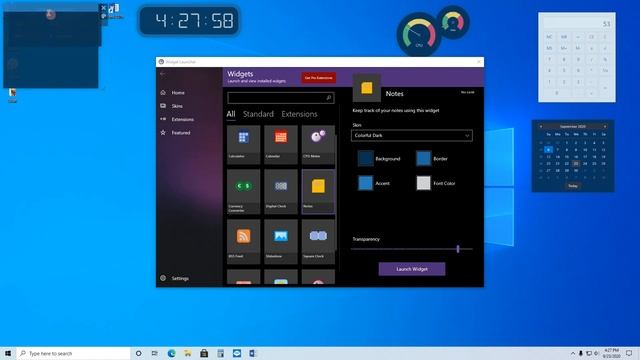The width and height of the screenshot is (640, 360).
Task: Select the Slideshow widget tile
Action: [281, 242]
